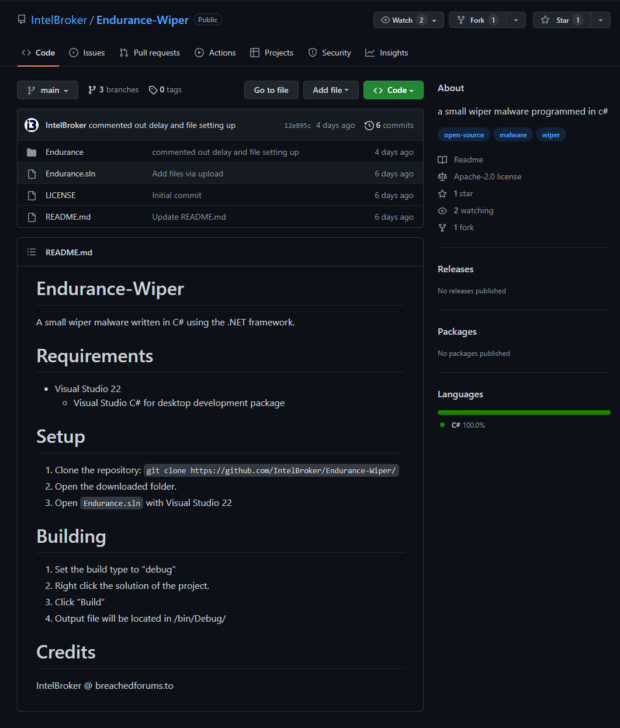Toggle Watch for this repository
Image resolution: width=620 pixels, height=728 pixels.
(402, 20)
